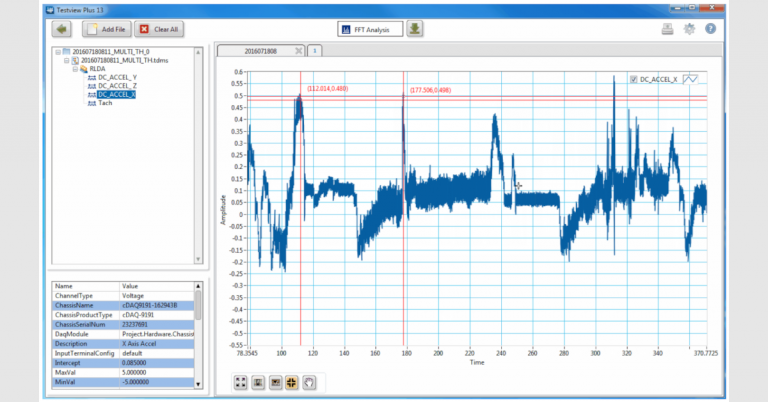Click the DC_ACCEL_X legend plot style icon
The height and width of the screenshot is (402, 768).
(x=690, y=79)
